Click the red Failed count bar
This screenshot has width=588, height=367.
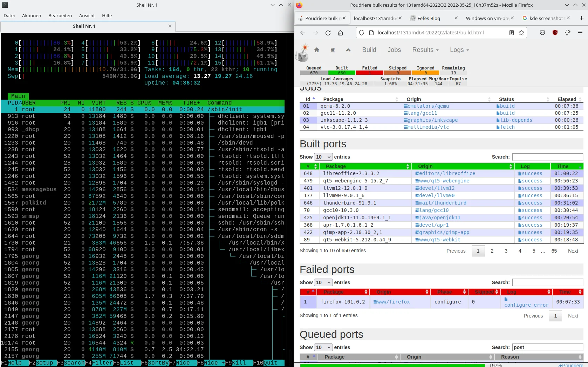point(370,73)
